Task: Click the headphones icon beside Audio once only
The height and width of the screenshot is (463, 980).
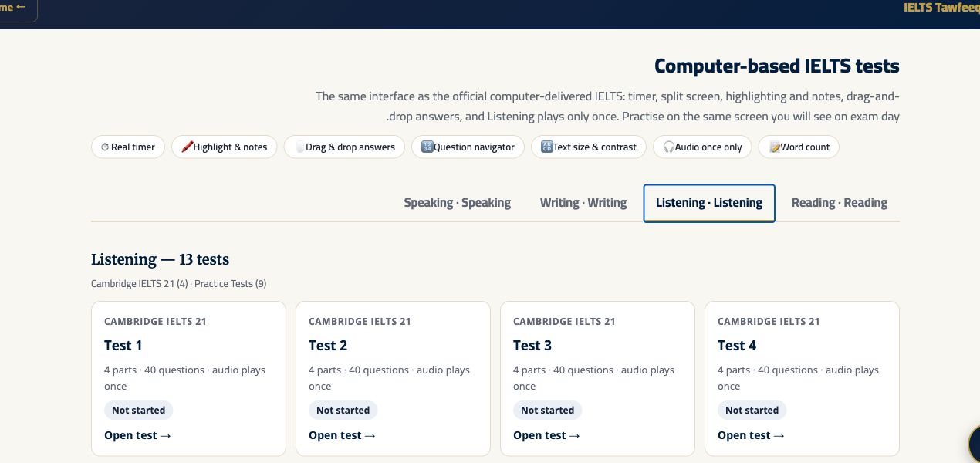Action: pyautogui.click(x=669, y=147)
